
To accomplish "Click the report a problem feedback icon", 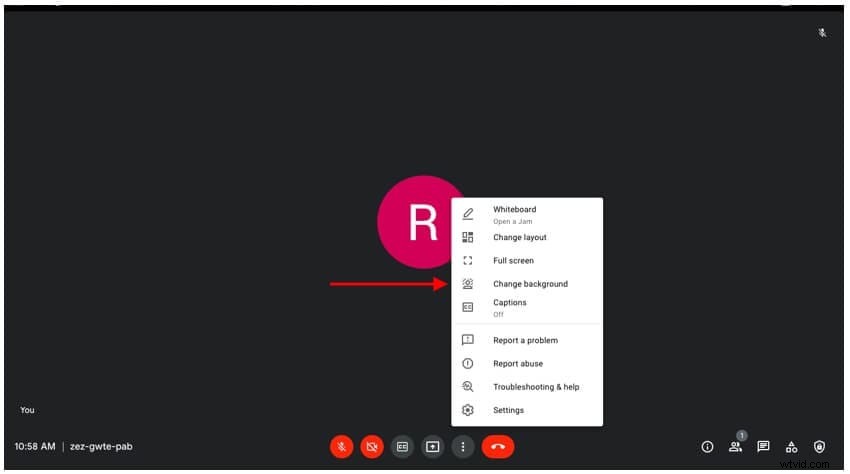I will click(468, 340).
